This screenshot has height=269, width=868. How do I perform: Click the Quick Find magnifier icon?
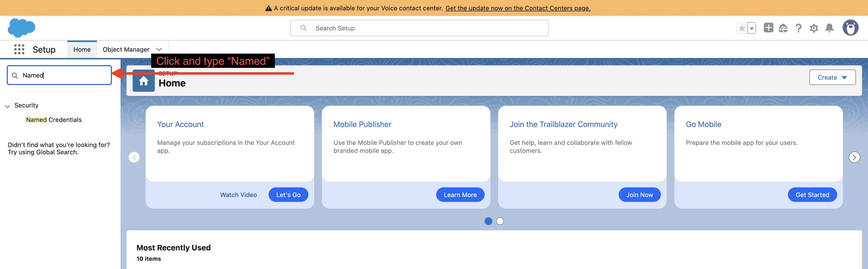coord(15,76)
